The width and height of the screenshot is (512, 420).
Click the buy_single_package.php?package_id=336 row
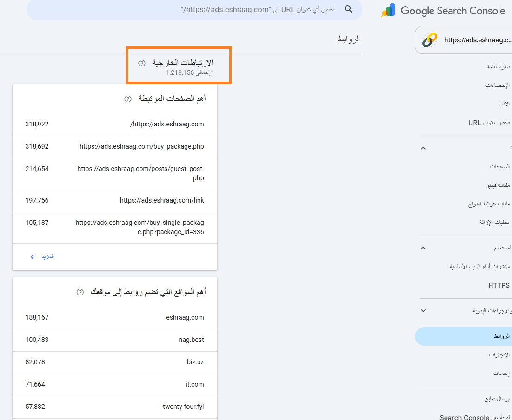[115, 228]
